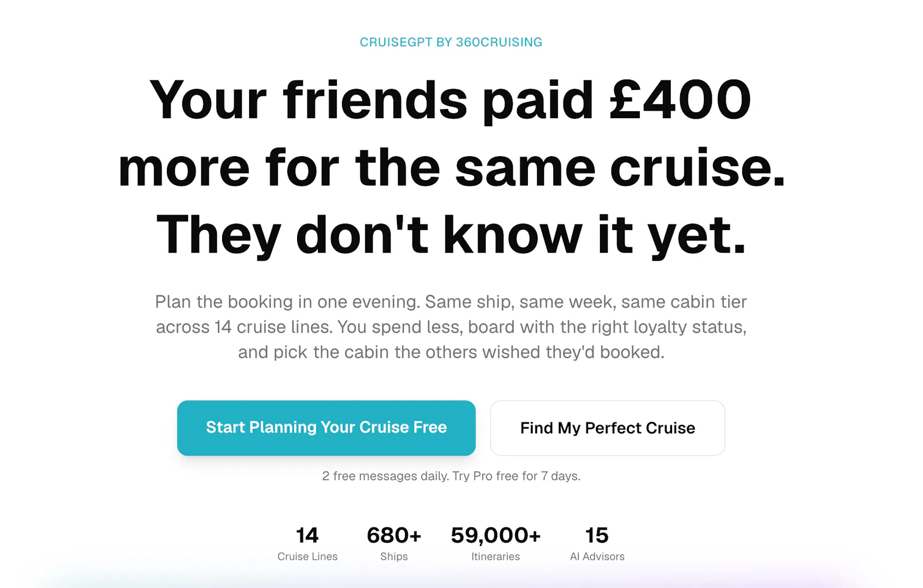The height and width of the screenshot is (588, 923).
Task: Click the £400 amount in the headline
Action: pyautogui.click(x=681, y=100)
